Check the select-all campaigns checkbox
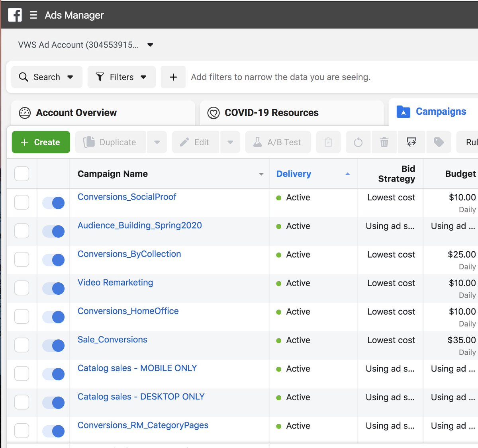 (22, 174)
